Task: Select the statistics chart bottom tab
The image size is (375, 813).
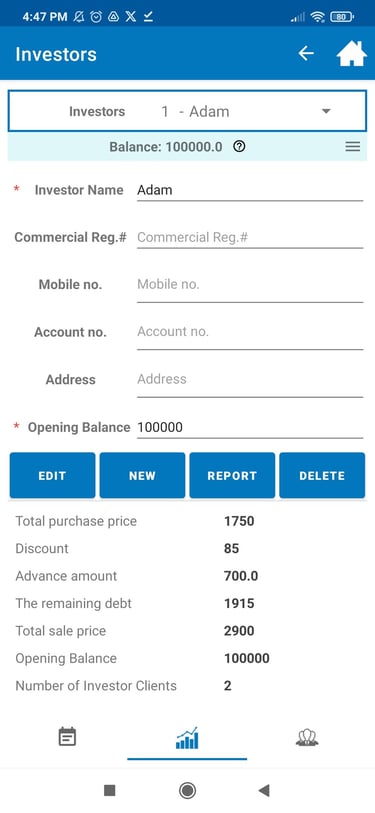Action: coord(187,737)
